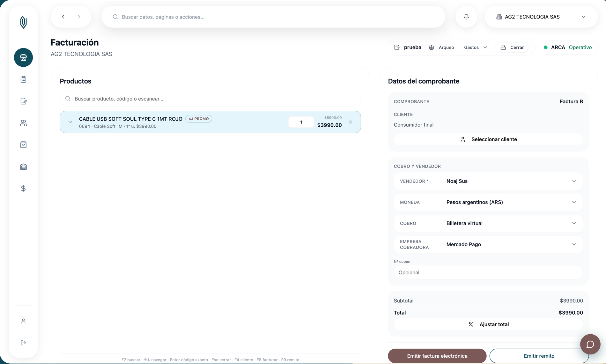Go forward with the right arrow

point(79,17)
